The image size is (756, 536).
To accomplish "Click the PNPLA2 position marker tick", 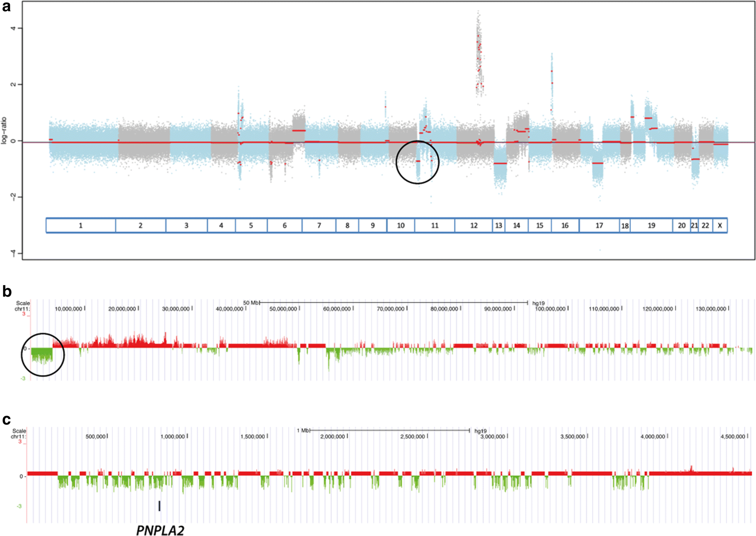I will coord(160,506).
